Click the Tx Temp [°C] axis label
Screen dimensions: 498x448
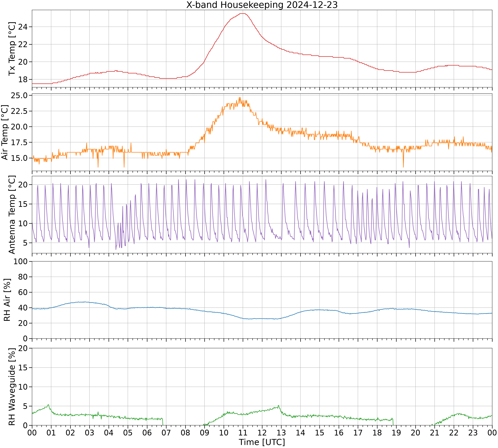[12, 49]
